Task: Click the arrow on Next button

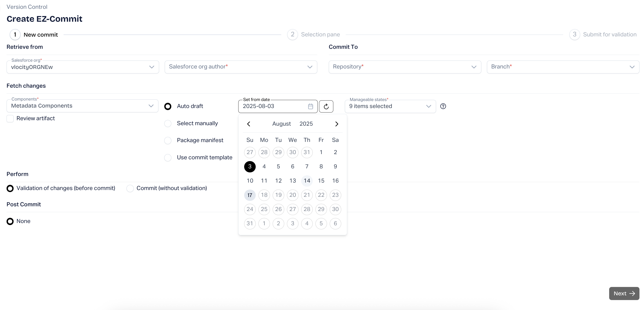Action: coord(632,294)
